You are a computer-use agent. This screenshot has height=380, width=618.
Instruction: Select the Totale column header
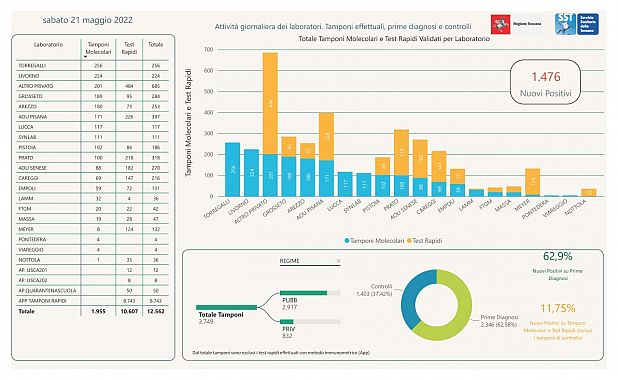[155, 45]
